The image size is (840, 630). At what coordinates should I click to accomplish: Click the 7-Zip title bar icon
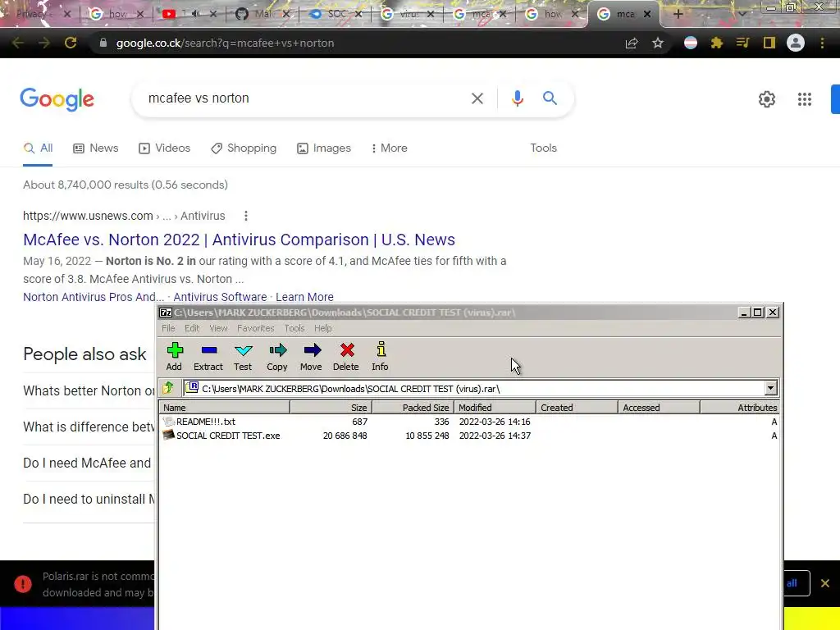tap(166, 313)
